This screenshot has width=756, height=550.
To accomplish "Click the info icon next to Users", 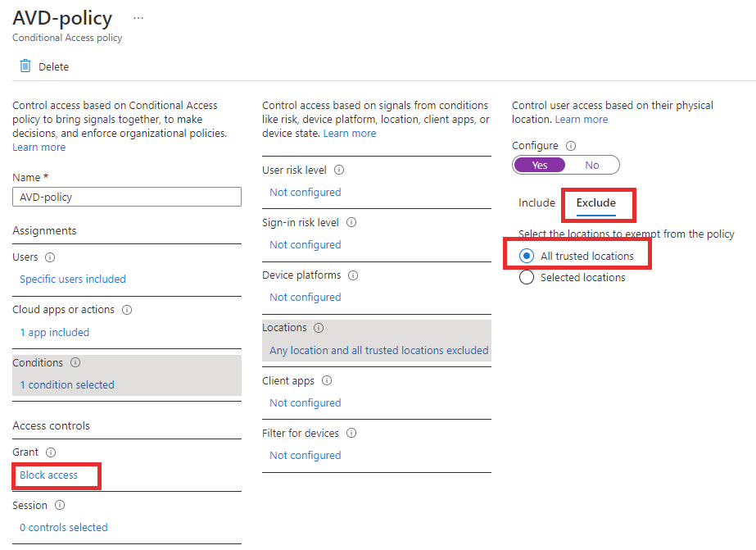I will (50, 257).
